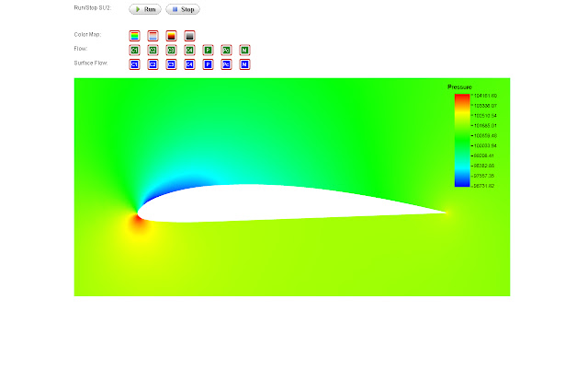Click the Pressure legend color bar

[461, 140]
